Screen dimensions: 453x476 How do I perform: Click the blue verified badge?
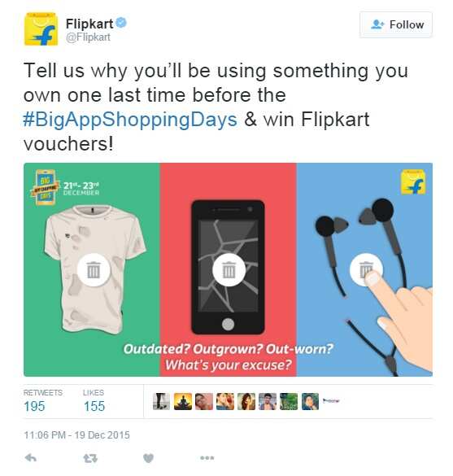coord(121,23)
